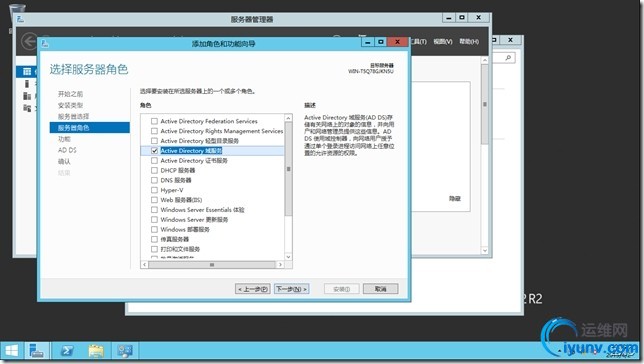Tick Windows Server Essentials 体验 checkbox
The image size is (644, 364).
154,210
